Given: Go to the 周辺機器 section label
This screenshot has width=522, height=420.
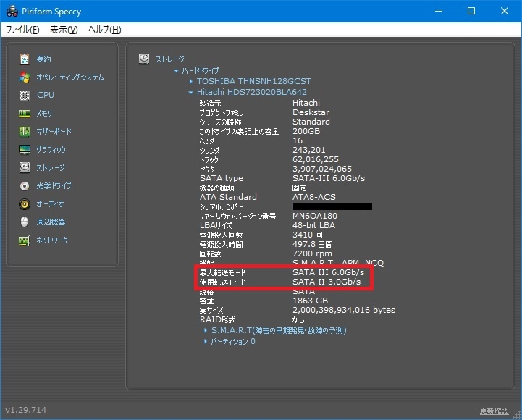Looking at the screenshot, I should click(x=51, y=222).
